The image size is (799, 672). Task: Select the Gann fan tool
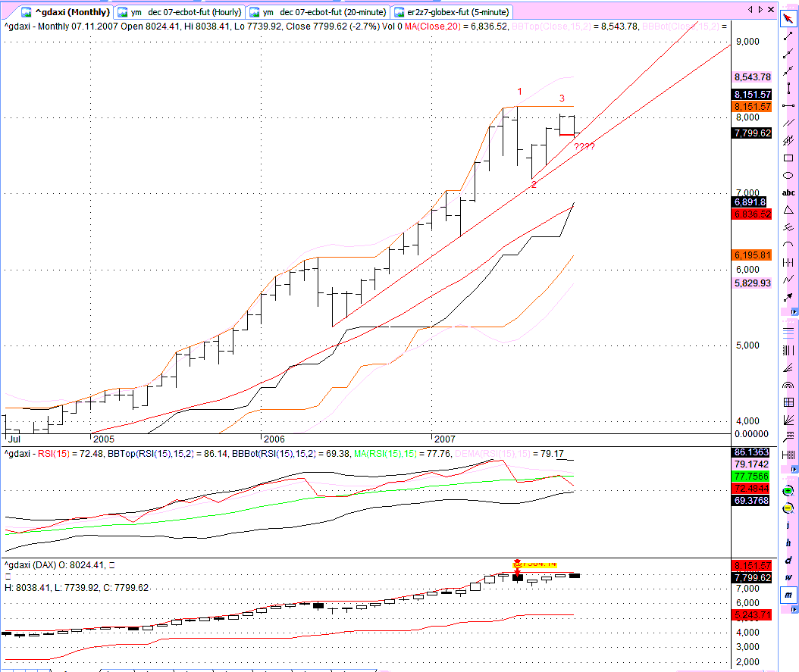(x=788, y=420)
